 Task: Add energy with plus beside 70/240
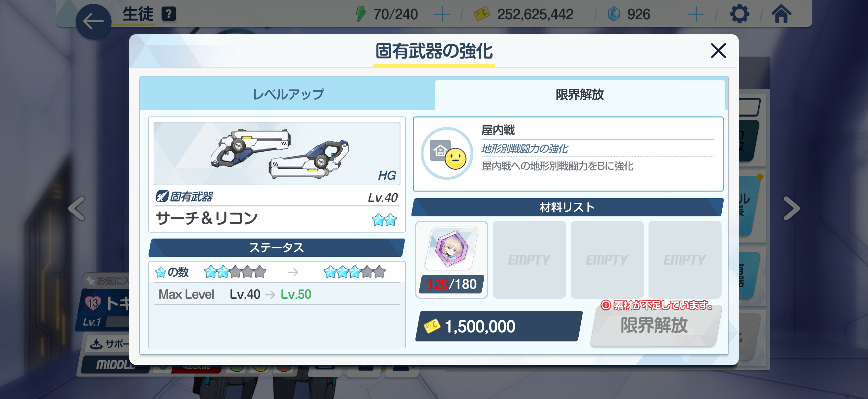click(442, 15)
